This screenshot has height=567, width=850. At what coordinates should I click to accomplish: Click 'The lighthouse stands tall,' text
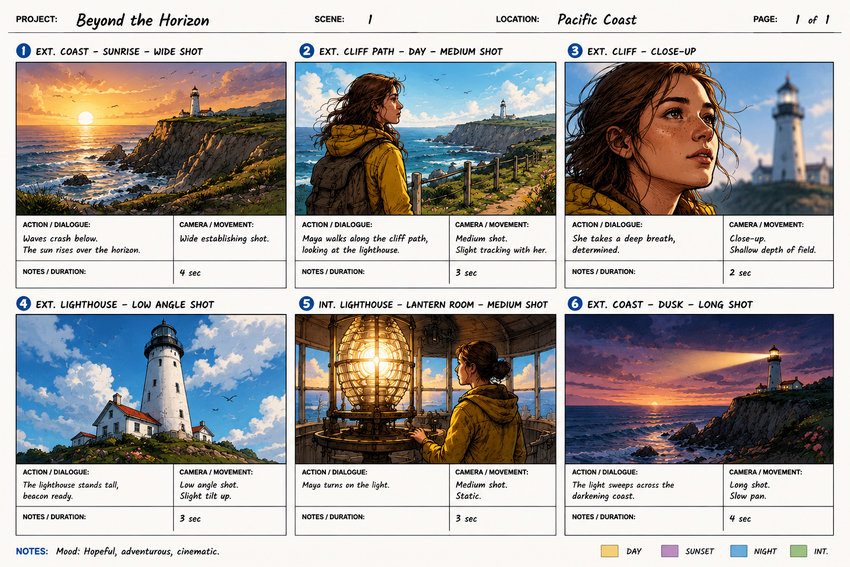pyautogui.click(x=70, y=485)
